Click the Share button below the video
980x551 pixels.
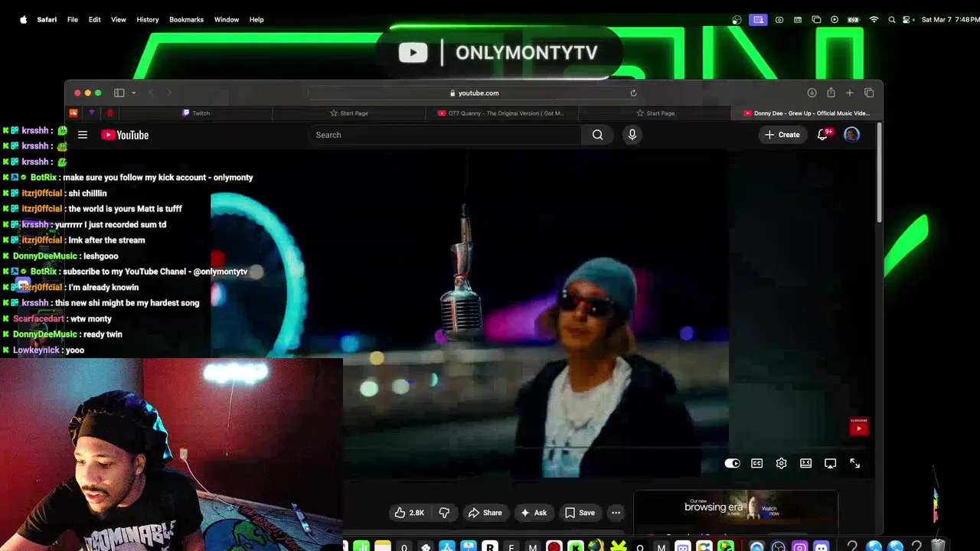coord(485,513)
